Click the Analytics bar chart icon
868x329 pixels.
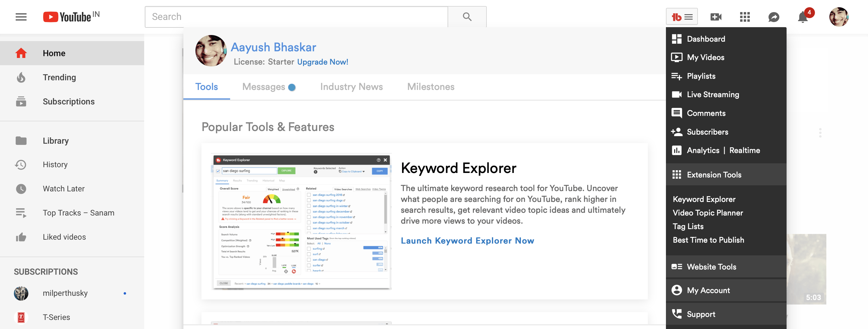tap(676, 150)
